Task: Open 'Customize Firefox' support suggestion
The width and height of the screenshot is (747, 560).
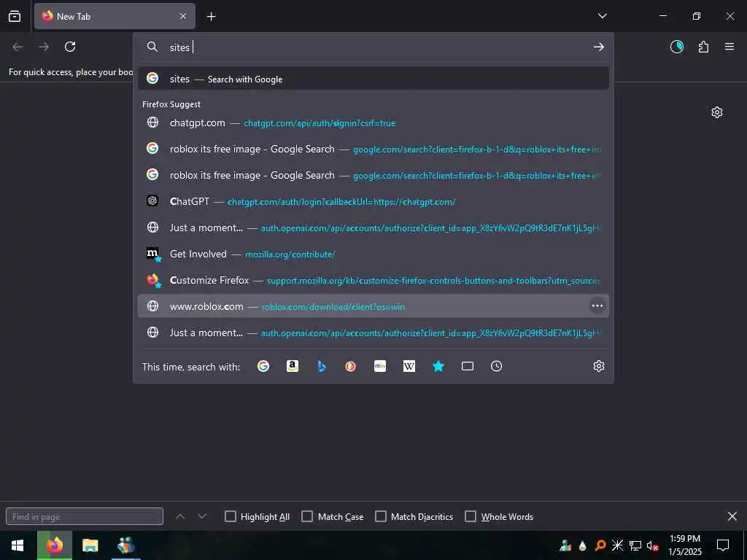Action: 373,280
